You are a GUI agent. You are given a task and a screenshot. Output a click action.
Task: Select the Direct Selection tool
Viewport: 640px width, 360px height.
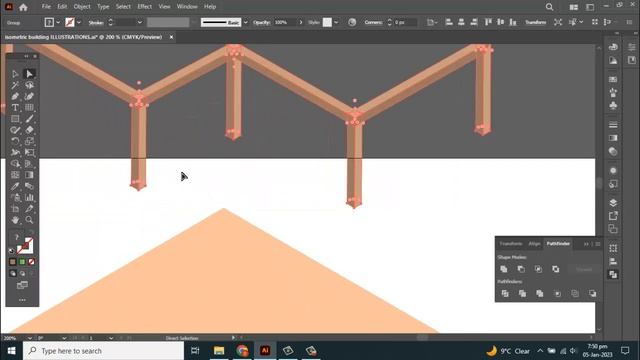29,74
